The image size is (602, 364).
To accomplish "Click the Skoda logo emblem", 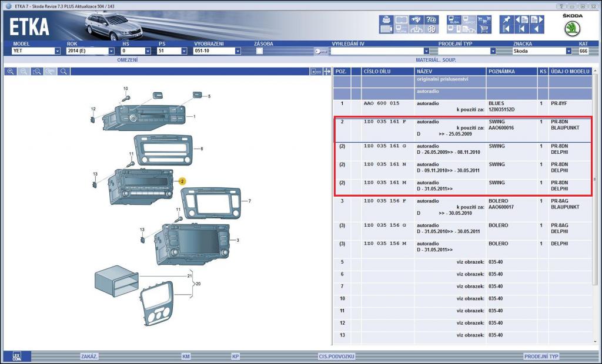I will (x=572, y=29).
